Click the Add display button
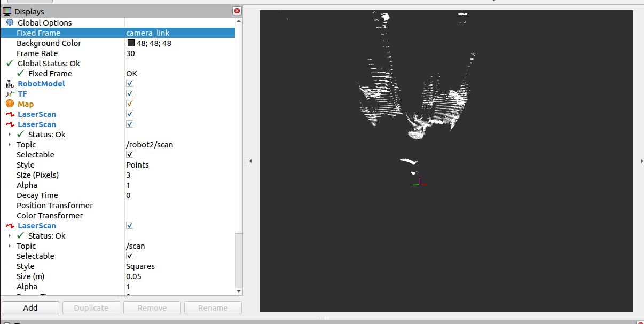 tap(30, 308)
